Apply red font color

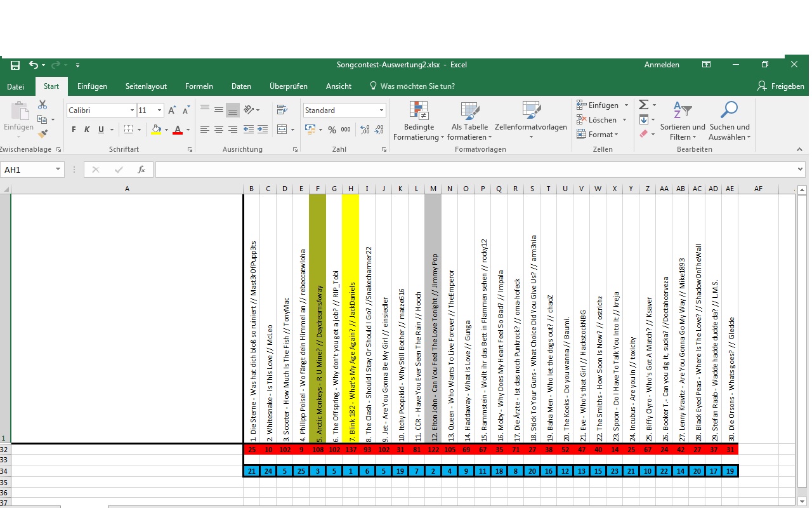pyautogui.click(x=178, y=130)
